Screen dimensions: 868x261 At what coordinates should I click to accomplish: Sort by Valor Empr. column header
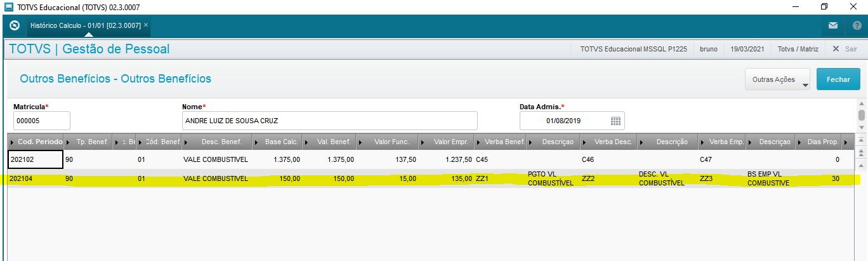pos(447,142)
